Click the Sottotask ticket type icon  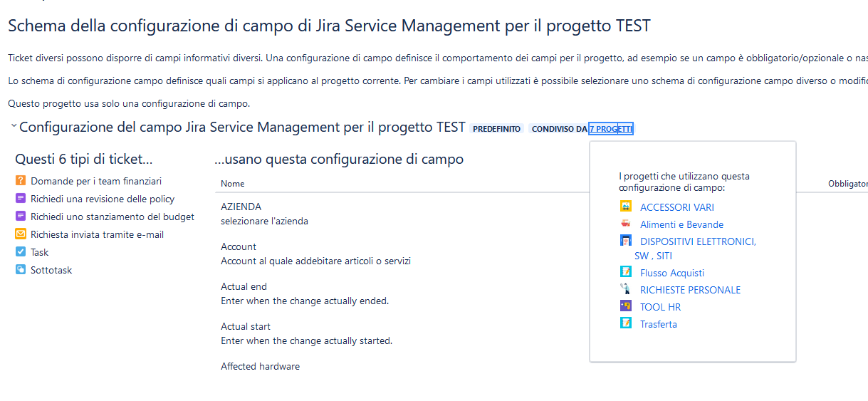click(21, 270)
